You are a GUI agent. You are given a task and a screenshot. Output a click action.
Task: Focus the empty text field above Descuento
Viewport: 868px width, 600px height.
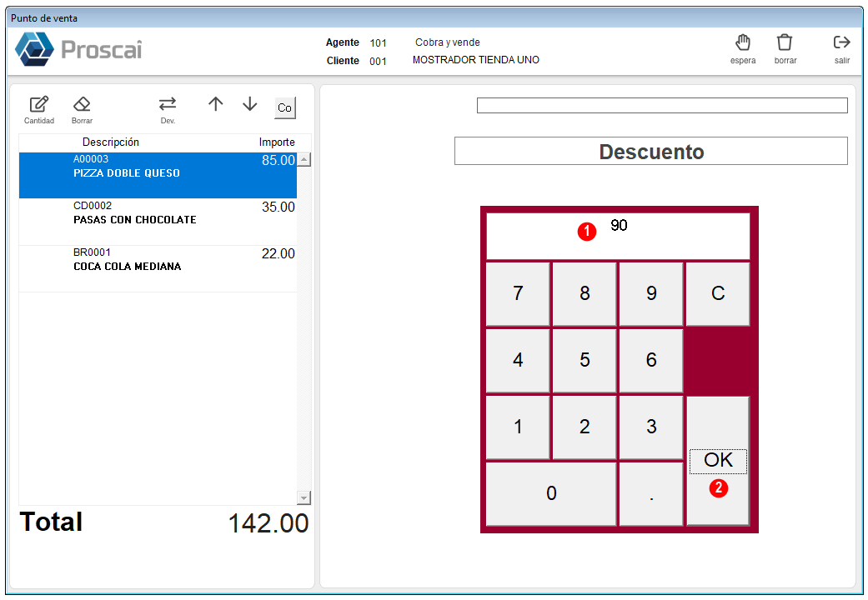pos(662,105)
